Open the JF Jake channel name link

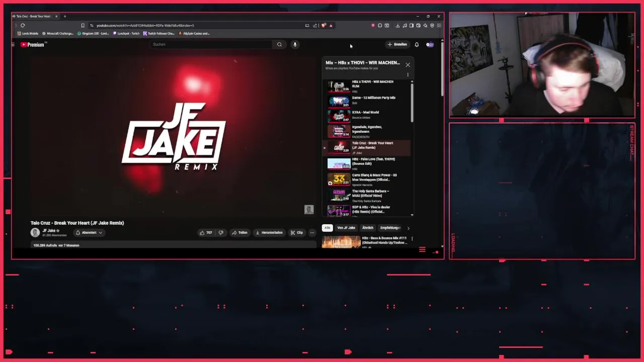[49, 231]
